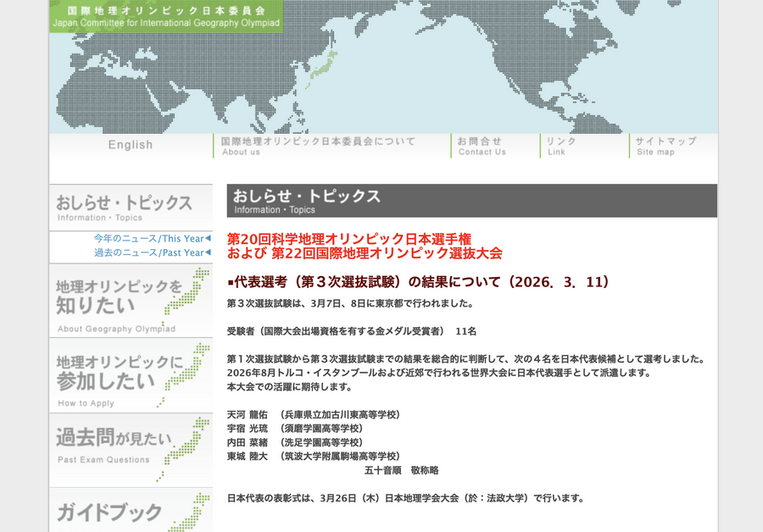
Task: Click the ガイドブック sidebar entry
Action: point(110,513)
